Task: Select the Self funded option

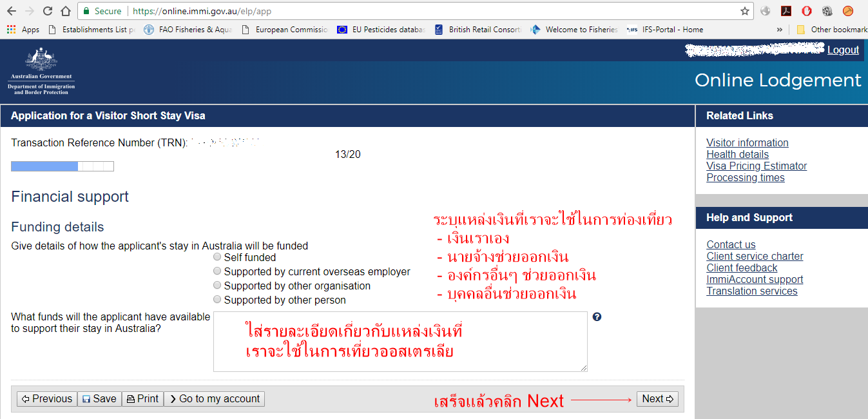Action: (217, 257)
